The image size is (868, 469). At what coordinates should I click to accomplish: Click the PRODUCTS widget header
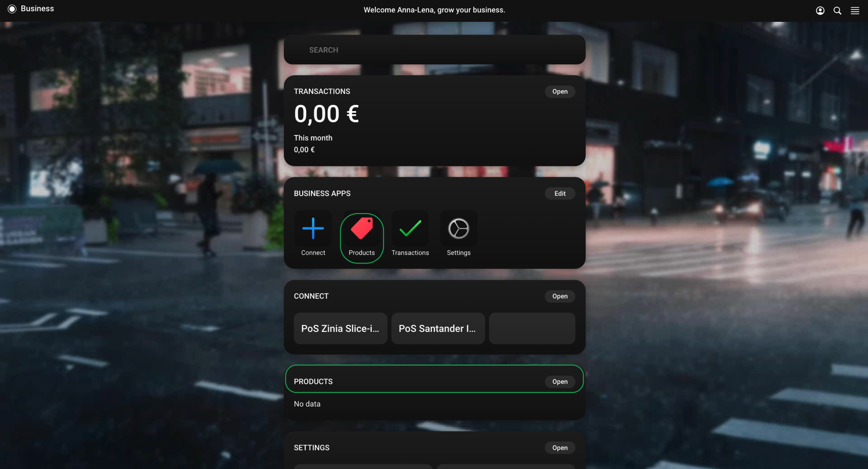(x=434, y=379)
